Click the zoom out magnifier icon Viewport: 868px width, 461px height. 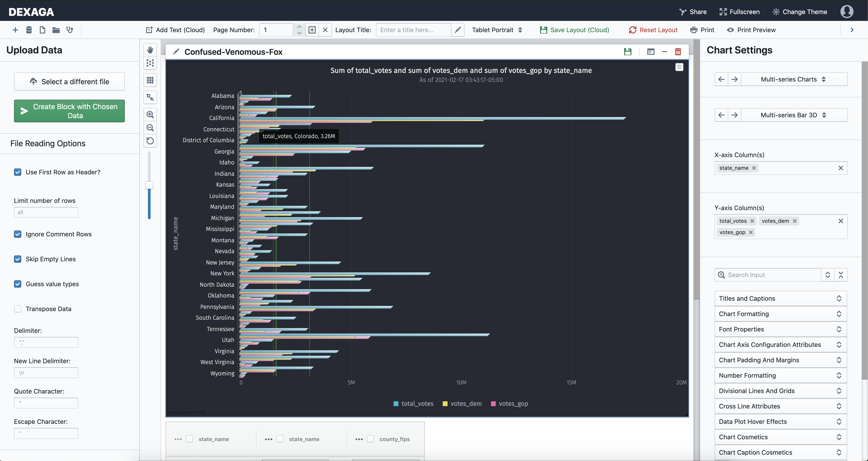click(x=150, y=128)
